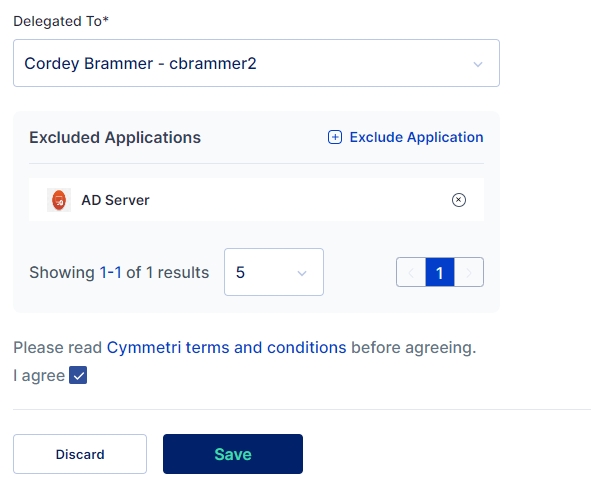Viewport: 591px width, 496px height.
Task: Click the Discard button
Action: click(80, 454)
